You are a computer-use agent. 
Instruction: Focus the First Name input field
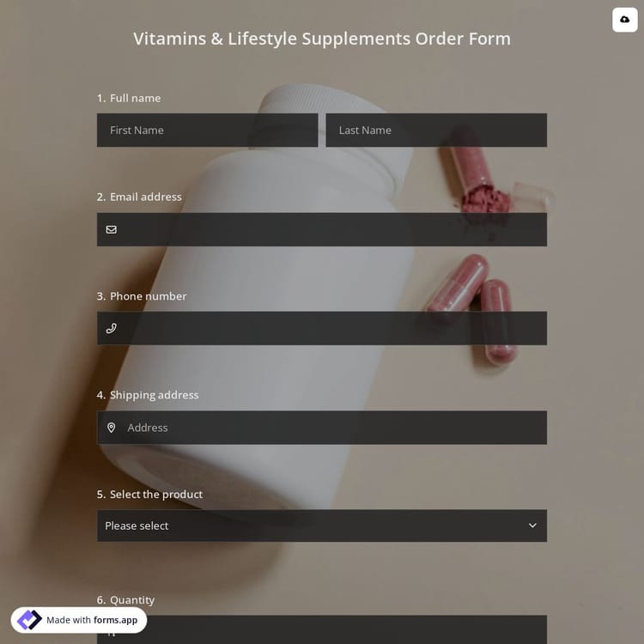pyautogui.click(x=208, y=131)
